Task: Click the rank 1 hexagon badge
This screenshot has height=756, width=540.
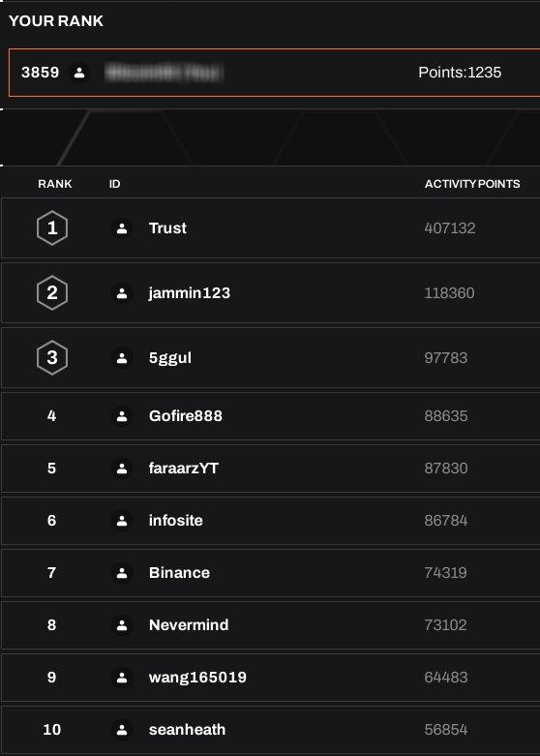Action: pyautogui.click(x=52, y=228)
